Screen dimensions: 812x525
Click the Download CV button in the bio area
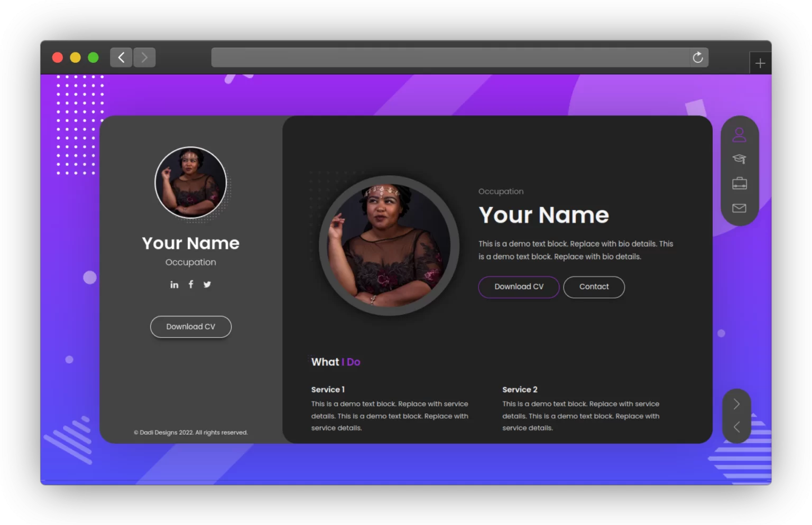[x=519, y=287]
